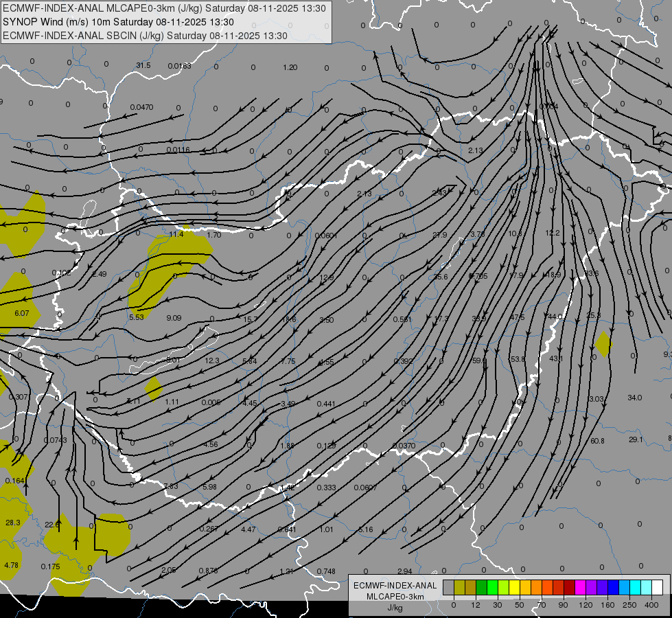This screenshot has height=618, width=672.
Task: Pick the dark green legend swatch
Action: point(482,588)
